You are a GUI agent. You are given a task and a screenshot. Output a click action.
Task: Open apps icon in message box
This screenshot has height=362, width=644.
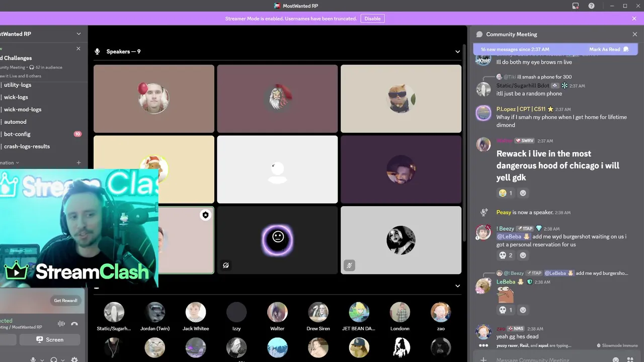click(x=630, y=359)
